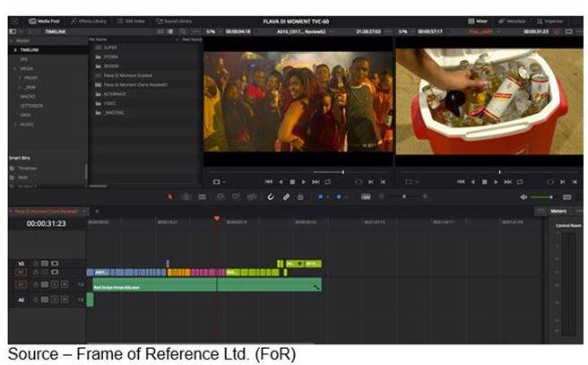Go to last frame in timeline viewer
Image resolution: width=588 pixels, height=365 pixels.
click(507, 182)
